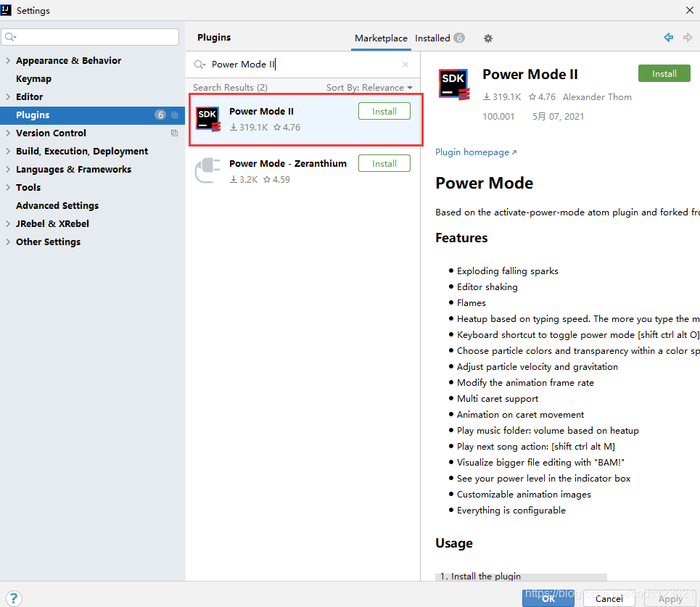Viewport: 700px width, 607px height.
Task: Click the back navigation arrow
Action: (x=668, y=37)
